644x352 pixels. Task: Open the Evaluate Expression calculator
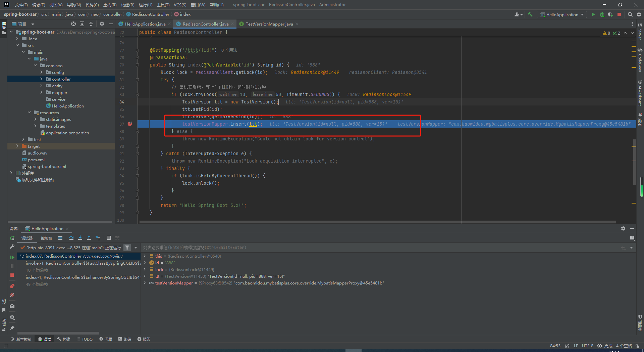pyautogui.click(x=109, y=238)
